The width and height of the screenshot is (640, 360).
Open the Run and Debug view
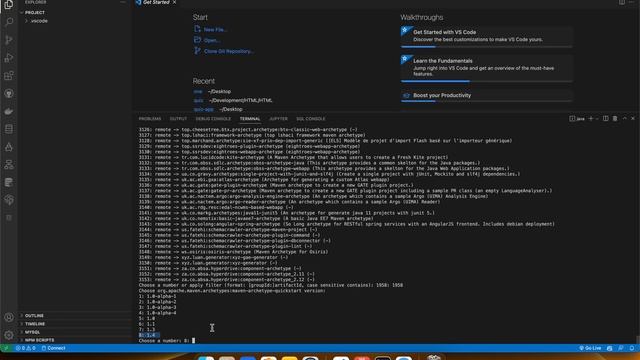[x=9, y=58]
